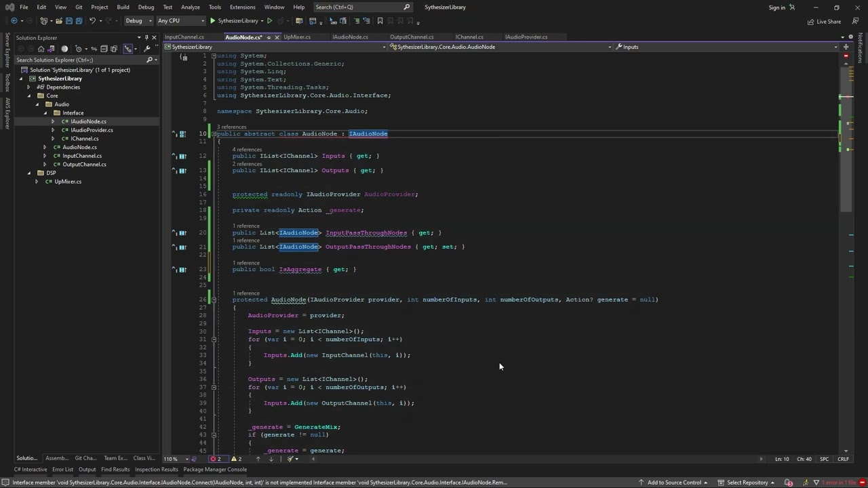Open the Package Manager Console tab
The width and height of the screenshot is (868, 488).
(215, 469)
